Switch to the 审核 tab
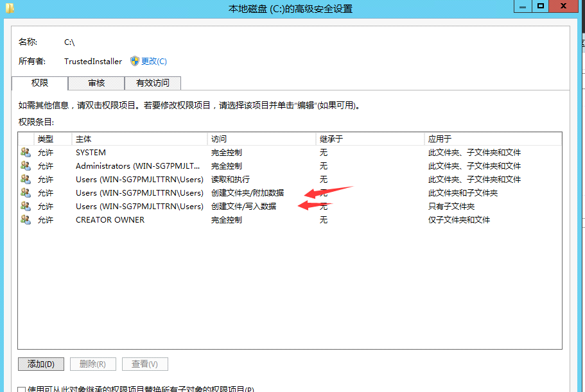The width and height of the screenshot is (585, 392). (x=96, y=83)
